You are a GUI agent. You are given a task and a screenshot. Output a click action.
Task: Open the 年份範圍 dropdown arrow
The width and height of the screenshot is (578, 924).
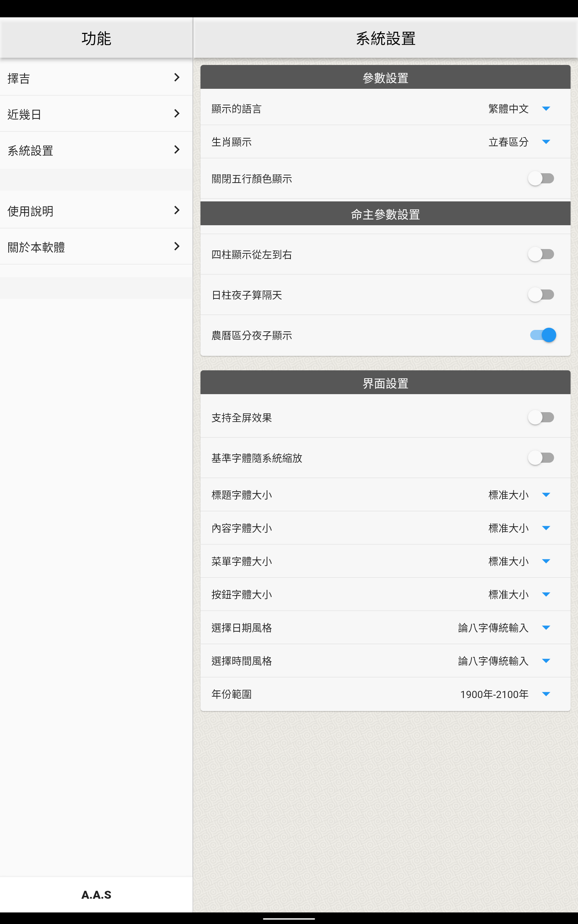click(x=546, y=694)
